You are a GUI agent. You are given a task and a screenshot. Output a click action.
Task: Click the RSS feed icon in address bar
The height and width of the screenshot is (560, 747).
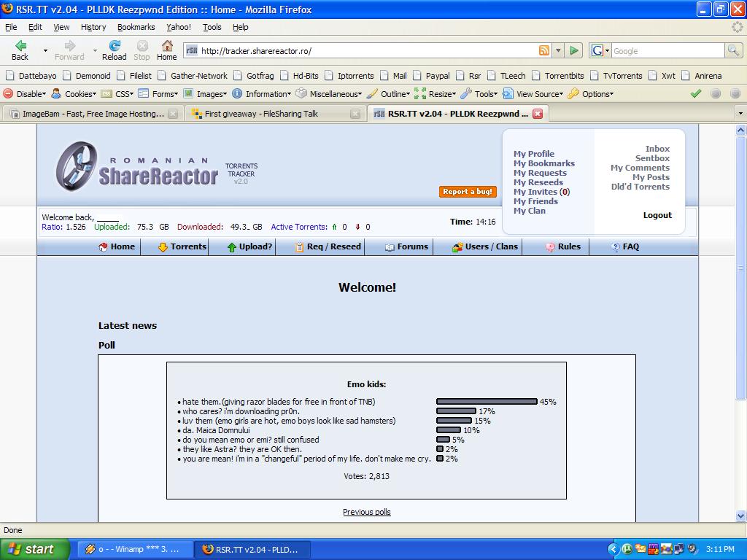(543, 50)
